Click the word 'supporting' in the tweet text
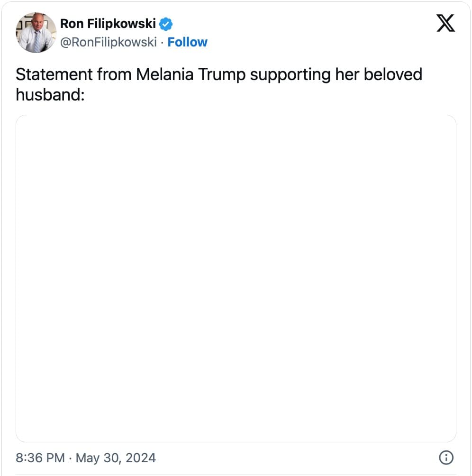This screenshot has width=472, height=476. point(290,75)
